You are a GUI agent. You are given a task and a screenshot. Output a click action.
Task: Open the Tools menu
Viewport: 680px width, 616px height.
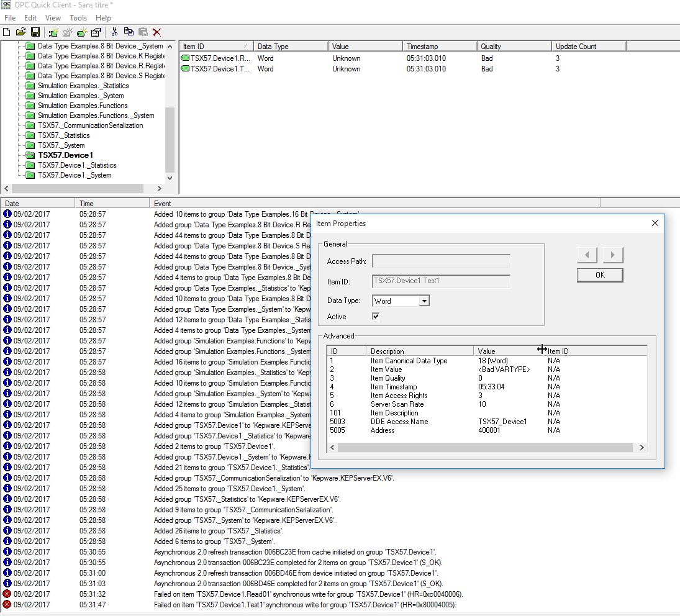[x=78, y=18]
